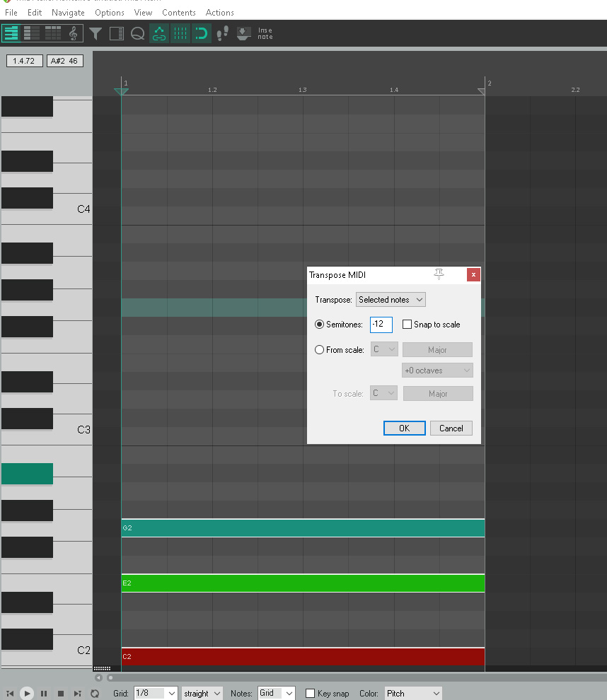
Task: Open the Actions menu
Action: point(219,13)
